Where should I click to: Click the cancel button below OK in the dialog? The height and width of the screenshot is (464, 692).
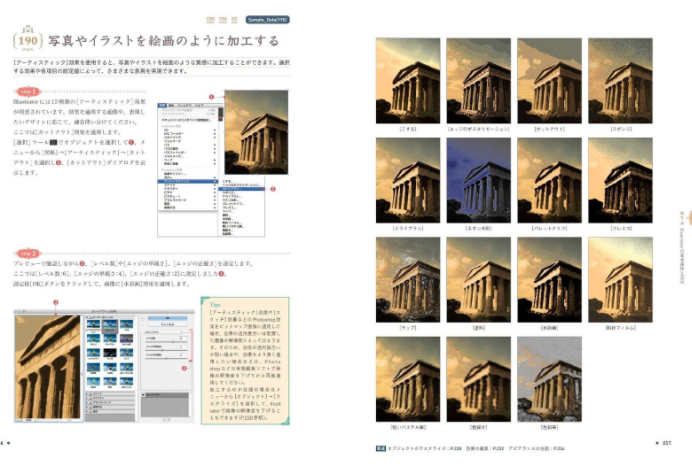(x=167, y=324)
